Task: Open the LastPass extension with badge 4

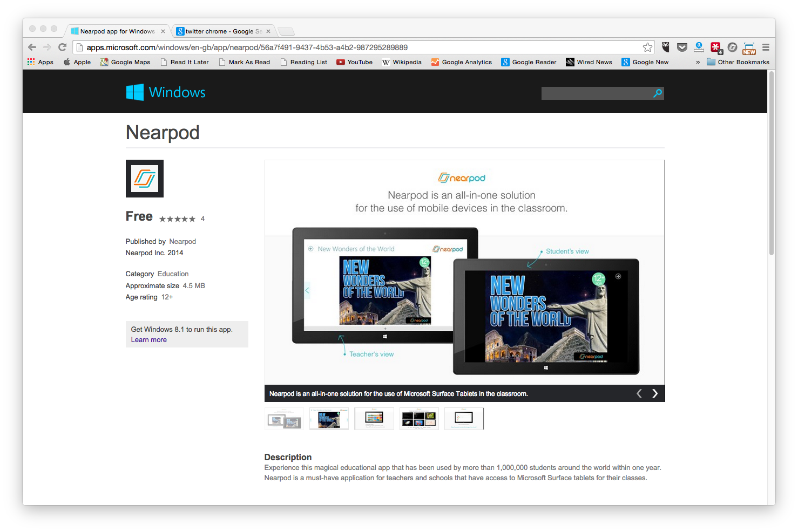Action: point(716,47)
